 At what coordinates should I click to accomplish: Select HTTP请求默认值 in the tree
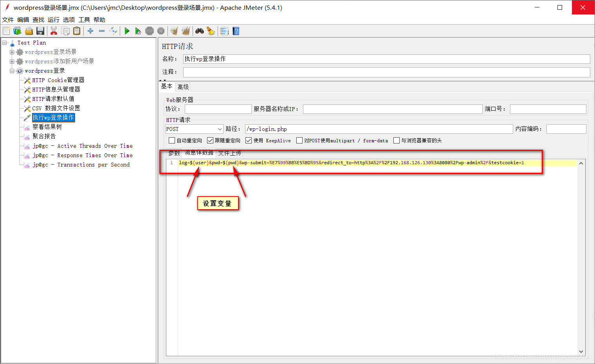(x=53, y=99)
